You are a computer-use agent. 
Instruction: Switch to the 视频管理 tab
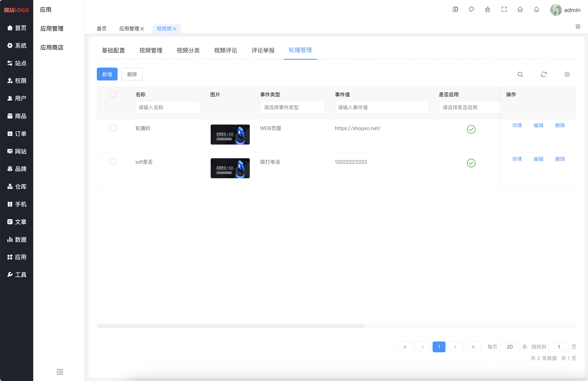[x=151, y=51]
